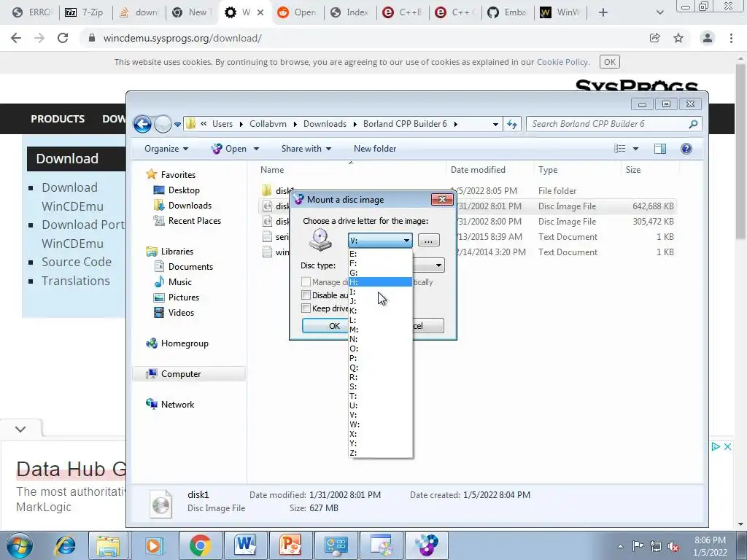Open PRODUCTS in the SysProgs nav bar
The height and width of the screenshot is (560, 747).
pos(58,119)
